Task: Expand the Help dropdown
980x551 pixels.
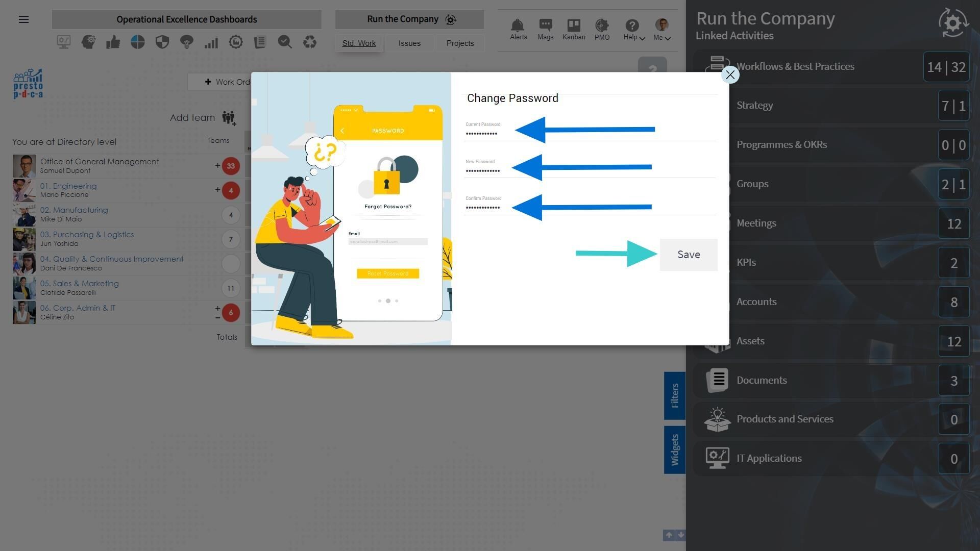Action: click(x=634, y=30)
